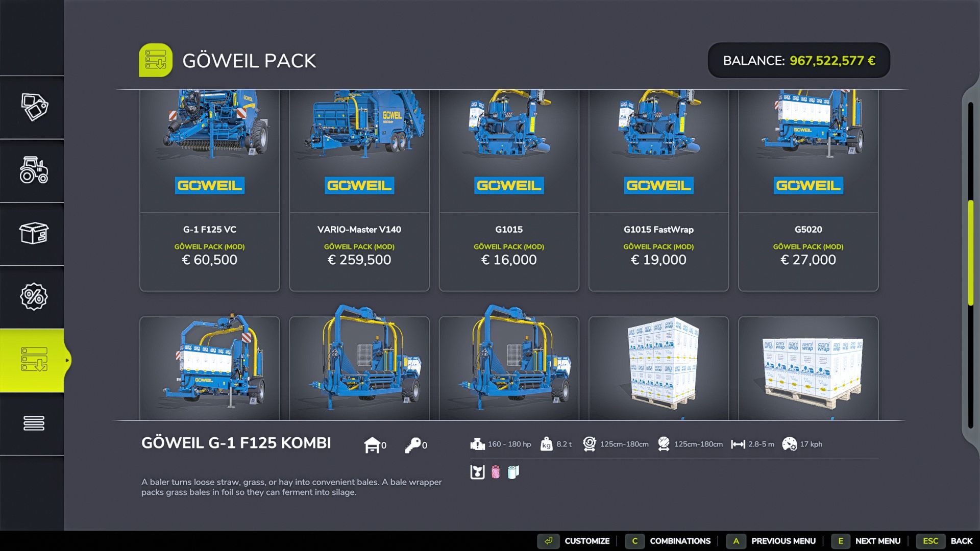This screenshot has width=980, height=551.
Task: Click the Göweil logo on G-1 F125 VC card
Action: [x=209, y=185]
